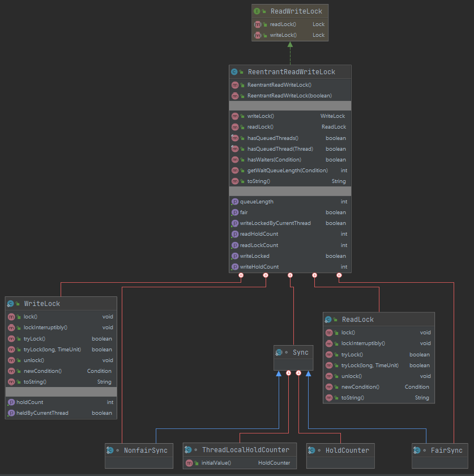Select the NonfairSync node title
This screenshot has width=474, height=476.
(146, 450)
